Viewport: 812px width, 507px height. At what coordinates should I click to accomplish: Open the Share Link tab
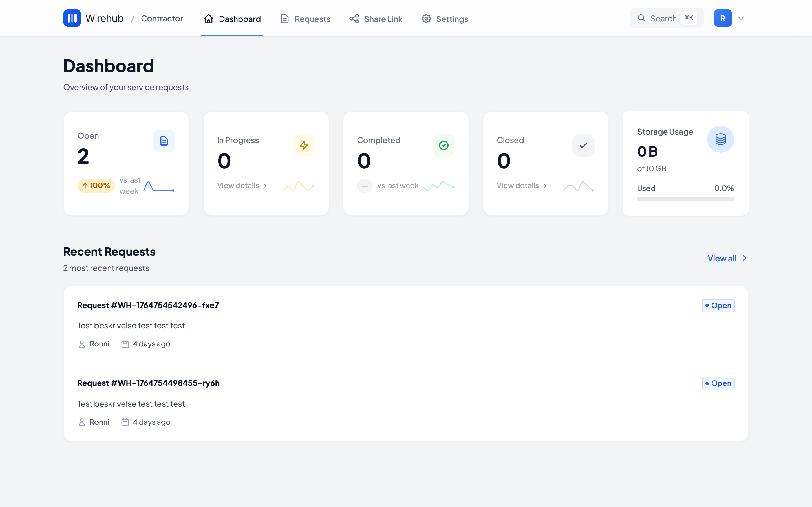(x=376, y=19)
